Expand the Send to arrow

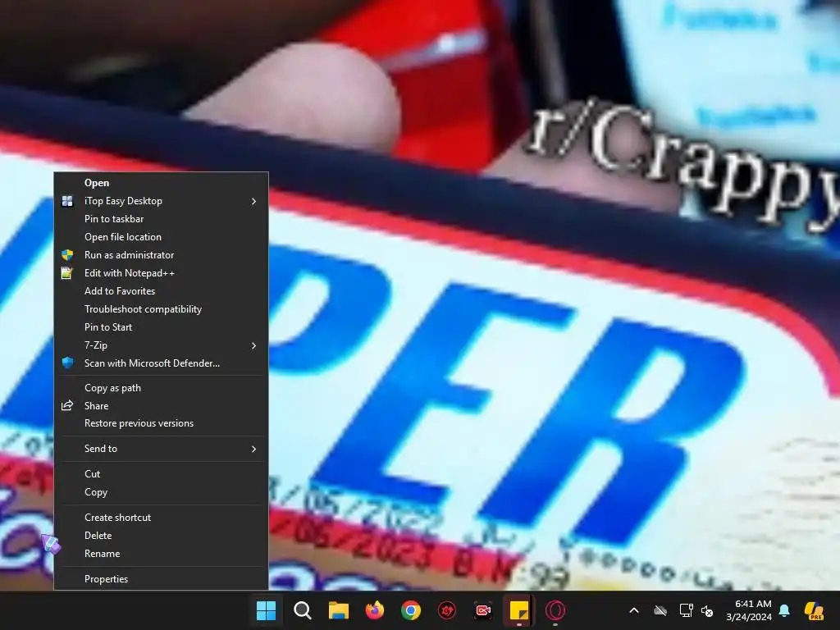click(254, 449)
